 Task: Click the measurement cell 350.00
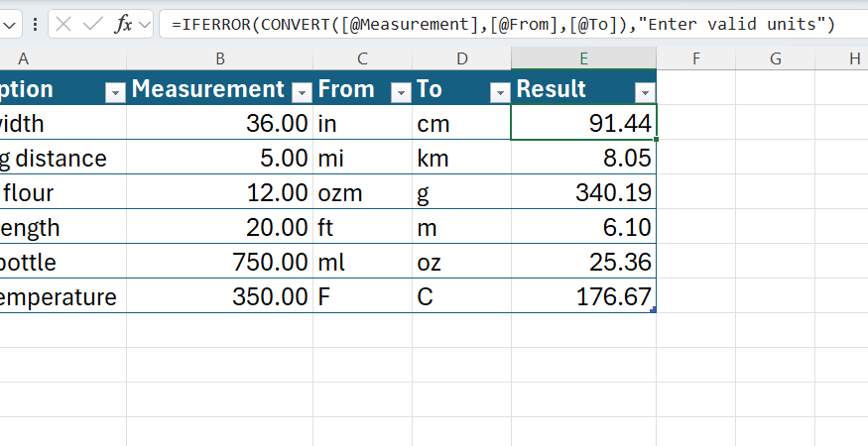tap(220, 296)
